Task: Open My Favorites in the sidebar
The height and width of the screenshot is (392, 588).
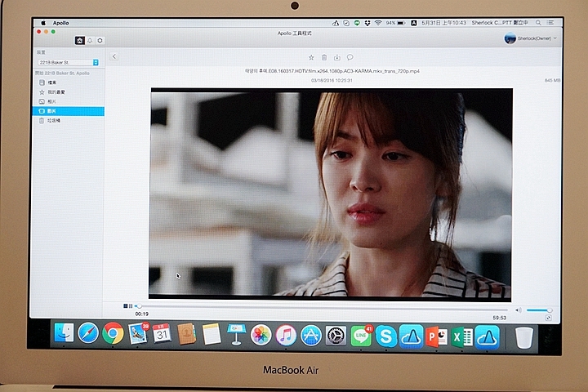Action: pos(68,92)
